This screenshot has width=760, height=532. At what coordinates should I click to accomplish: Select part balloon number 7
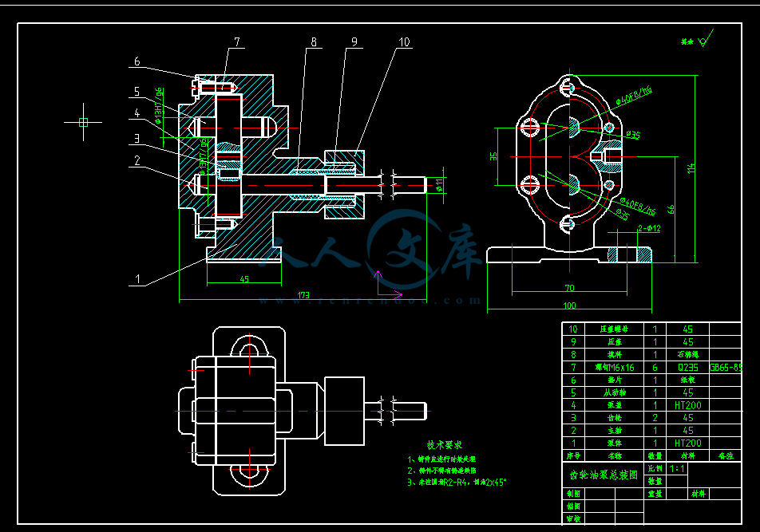(236, 42)
